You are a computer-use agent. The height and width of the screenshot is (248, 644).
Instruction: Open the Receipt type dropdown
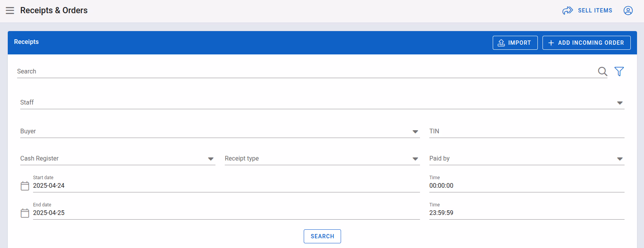pyautogui.click(x=322, y=159)
